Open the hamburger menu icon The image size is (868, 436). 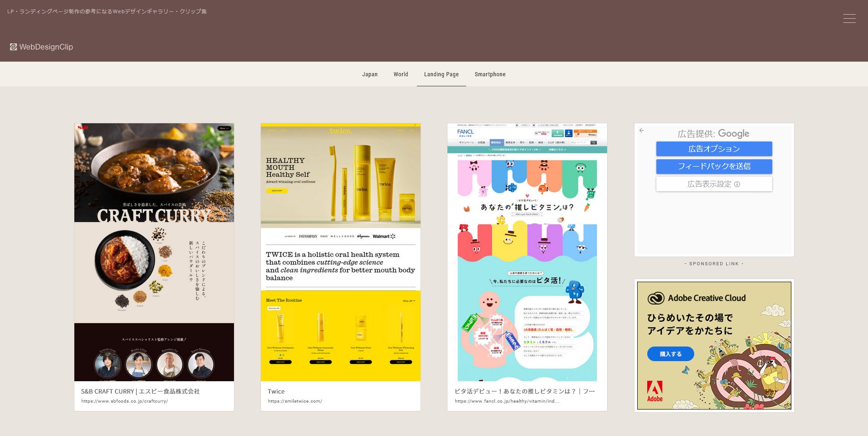[849, 18]
